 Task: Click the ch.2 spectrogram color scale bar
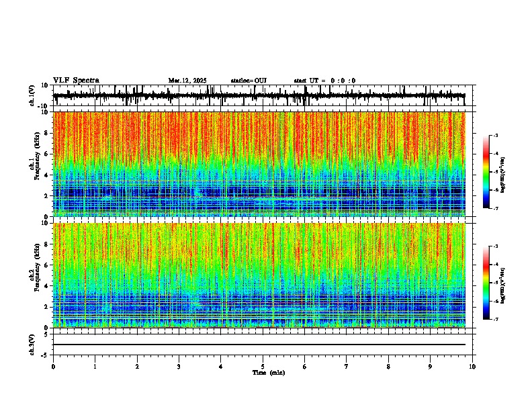[486, 283]
